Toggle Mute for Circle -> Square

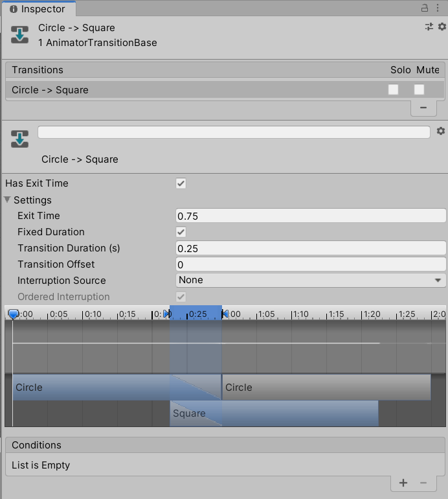(420, 90)
